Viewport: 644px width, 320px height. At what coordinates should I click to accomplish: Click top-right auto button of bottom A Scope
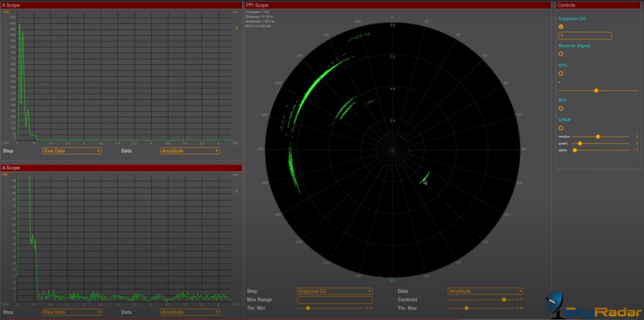[x=236, y=175]
